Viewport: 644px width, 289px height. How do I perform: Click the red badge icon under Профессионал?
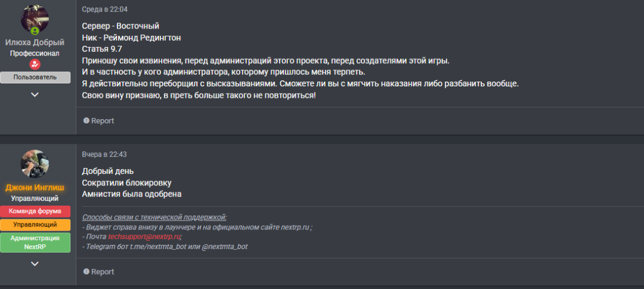coord(35,64)
